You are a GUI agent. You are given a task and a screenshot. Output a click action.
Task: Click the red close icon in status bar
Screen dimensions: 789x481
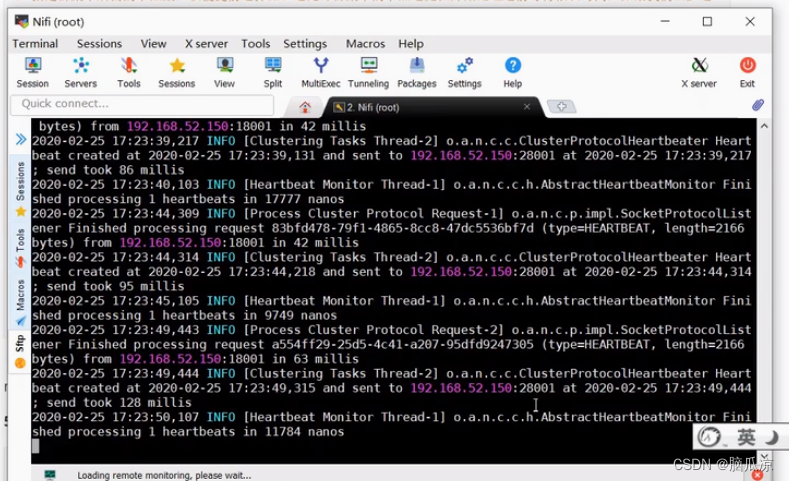(757, 475)
